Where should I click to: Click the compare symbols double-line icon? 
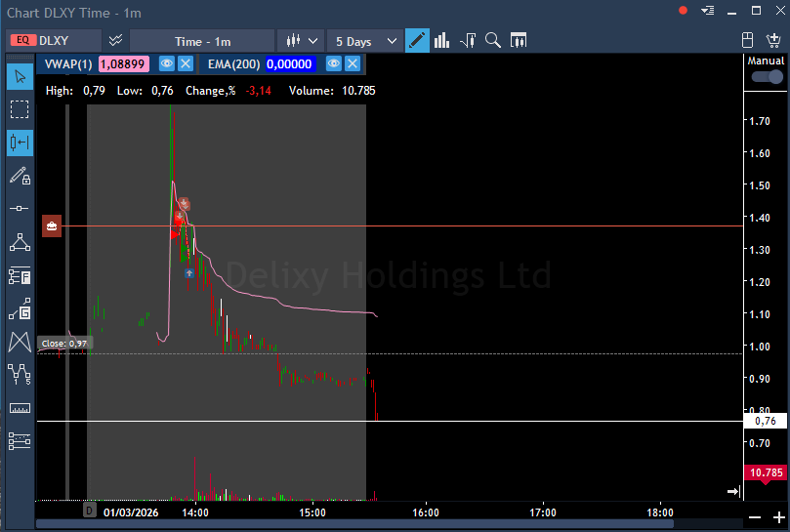pos(115,40)
